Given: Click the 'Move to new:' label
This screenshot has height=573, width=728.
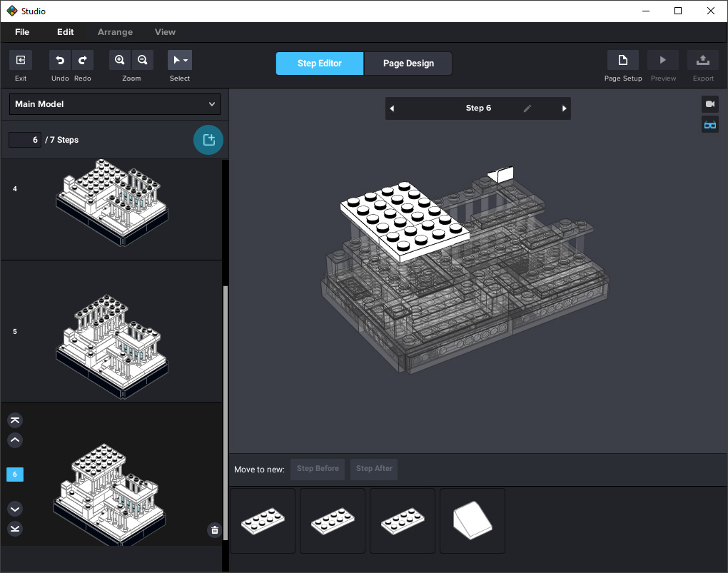Looking at the screenshot, I should pyautogui.click(x=259, y=470).
